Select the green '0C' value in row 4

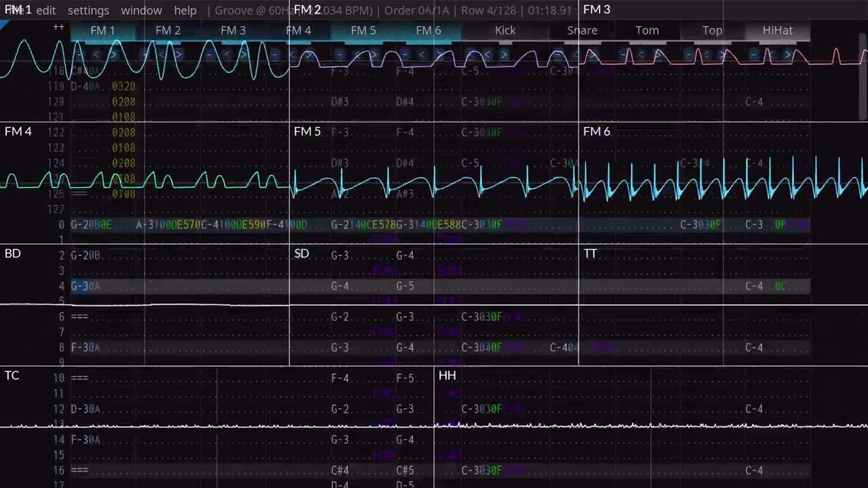click(780, 286)
